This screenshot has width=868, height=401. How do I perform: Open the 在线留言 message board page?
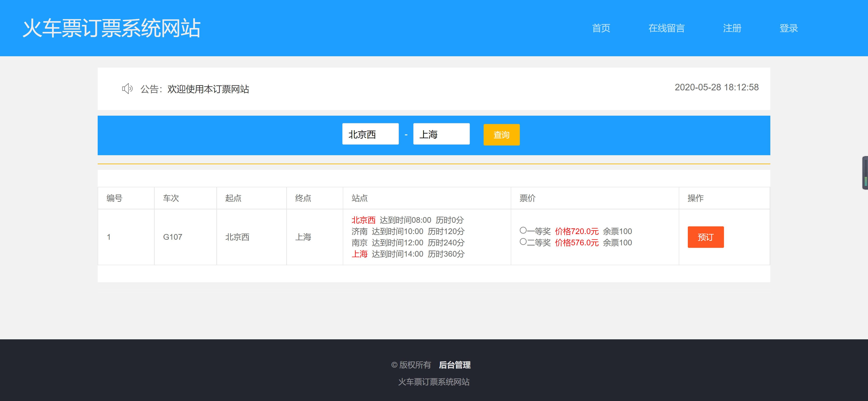pos(667,28)
